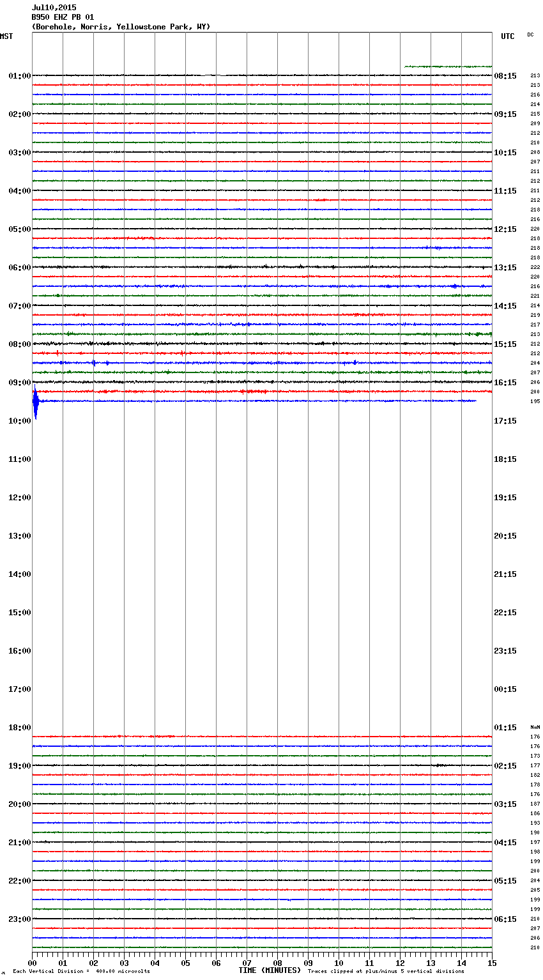543x980 pixels.
Task: Select the 07:00 MST time label
Action: pyautogui.click(x=20, y=306)
